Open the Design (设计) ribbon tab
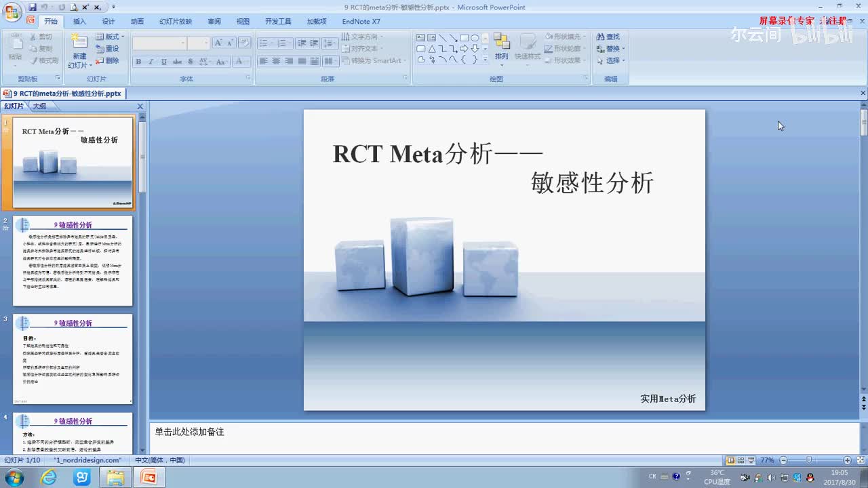 click(x=108, y=22)
